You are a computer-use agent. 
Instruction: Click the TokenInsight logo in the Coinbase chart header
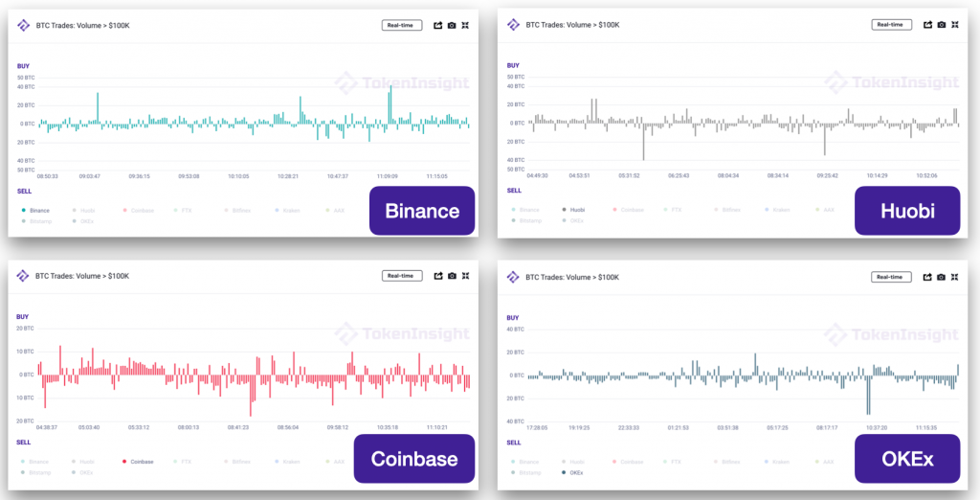coord(23,276)
